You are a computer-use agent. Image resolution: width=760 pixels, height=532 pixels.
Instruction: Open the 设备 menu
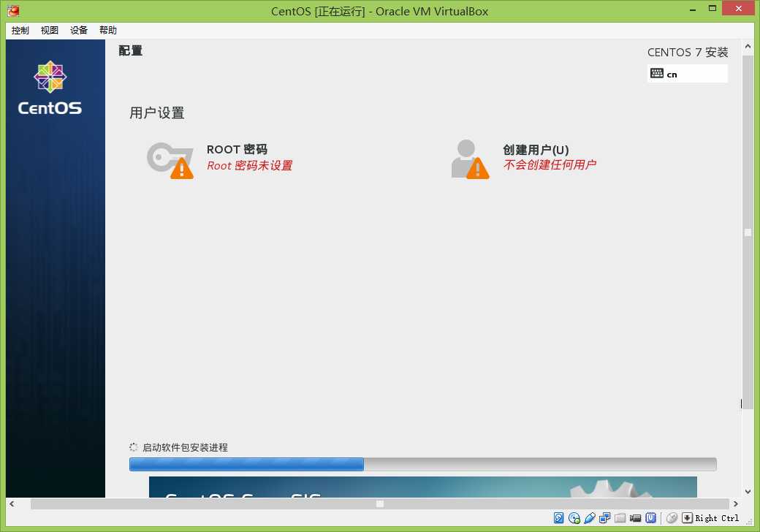pyautogui.click(x=78, y=30)
